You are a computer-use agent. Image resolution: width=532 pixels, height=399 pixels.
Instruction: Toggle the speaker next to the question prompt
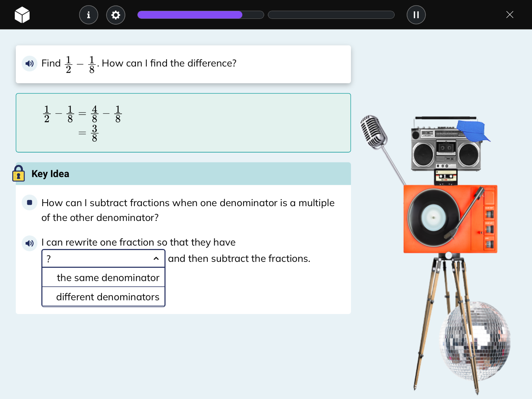click(30, 64)
